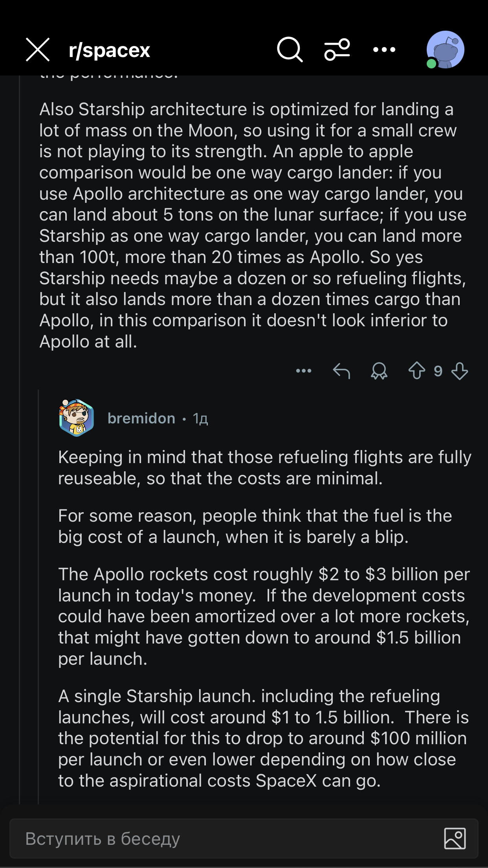Visit the bremidon user profile link
This screenshot has width=488, height=868.
point(141,418)
